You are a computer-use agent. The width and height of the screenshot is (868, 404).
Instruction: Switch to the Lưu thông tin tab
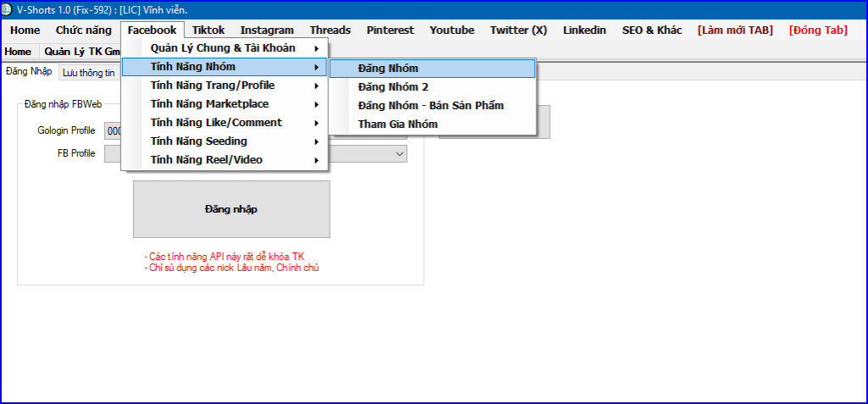(x=88, y=73)
